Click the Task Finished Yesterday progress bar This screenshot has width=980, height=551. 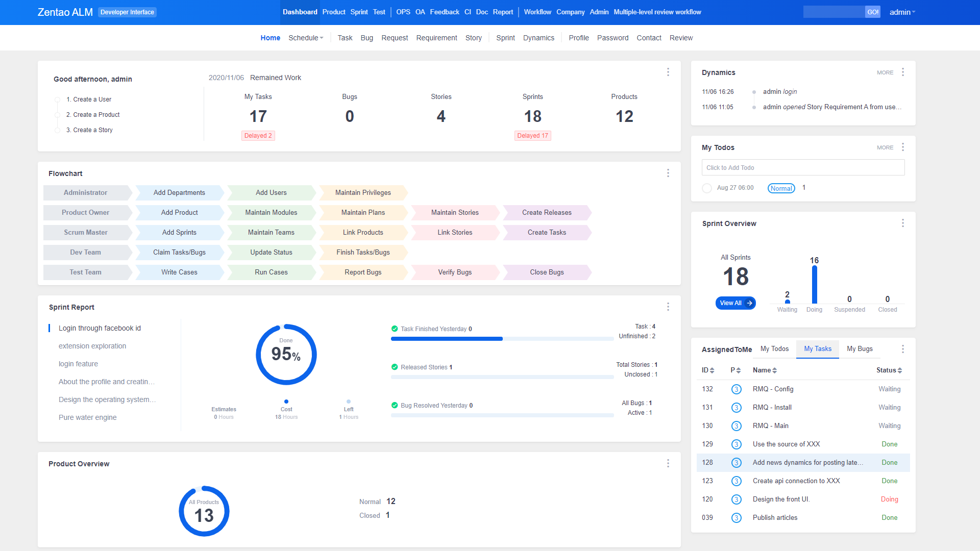[x=502, y=339]
